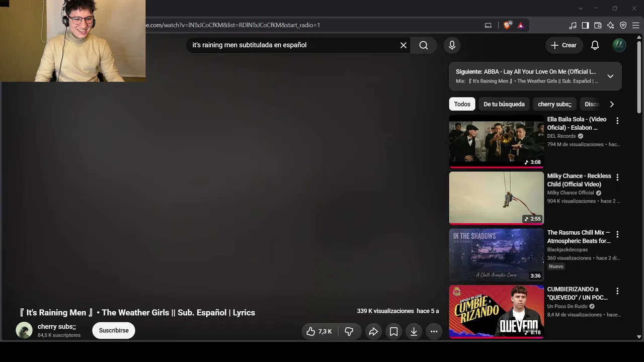Image resolution: width=644 pixels, height=362 pixels.
Task: Open the browser hamburger main menu
Action: click(x=635, y=25)
